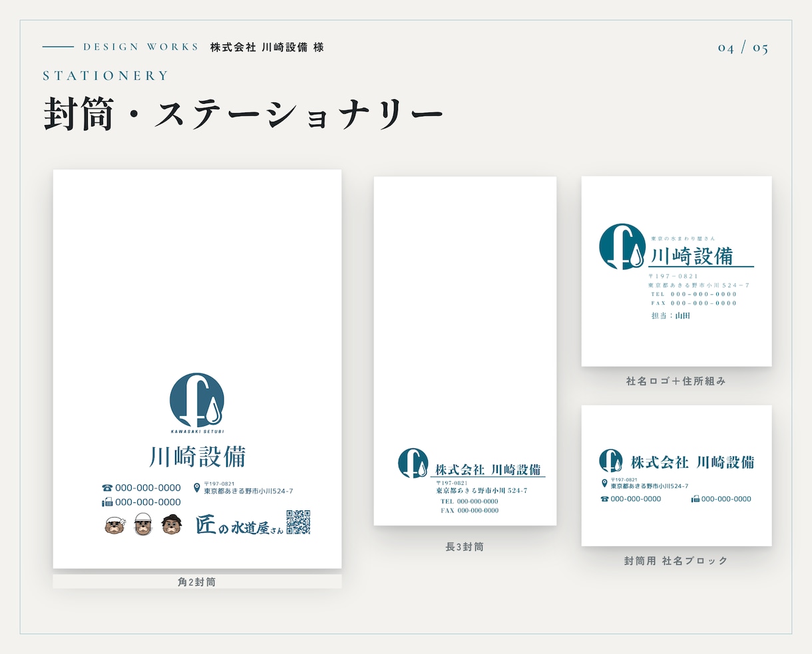Click the location pin icon on the 社名ブロック card

tap(604, 483)
